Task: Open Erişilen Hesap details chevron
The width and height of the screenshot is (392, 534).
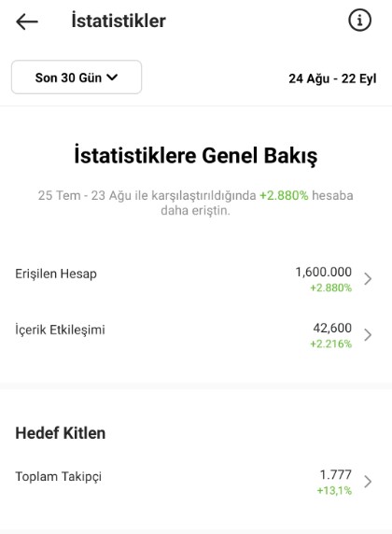Action: (x=368, y=278)
